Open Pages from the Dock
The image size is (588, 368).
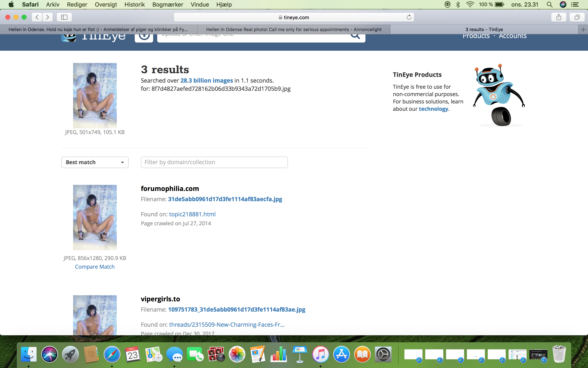coord(258,354)
